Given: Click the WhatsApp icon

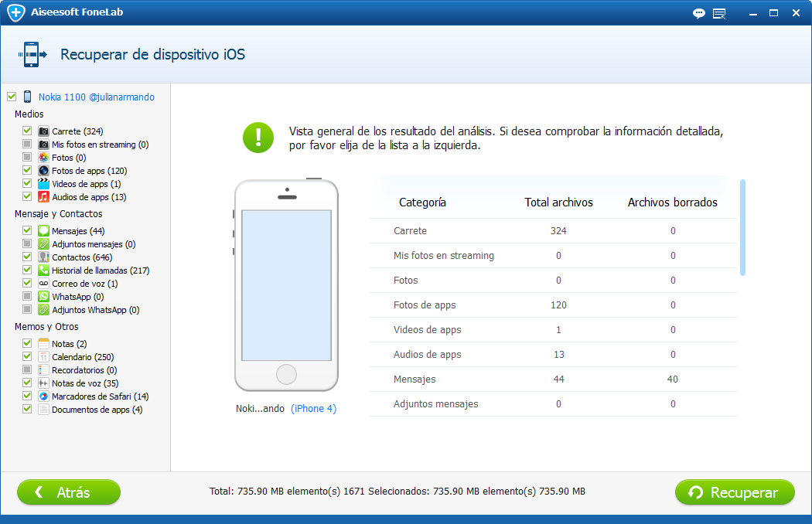Looking at the screenshot, I should click(43, 297).
